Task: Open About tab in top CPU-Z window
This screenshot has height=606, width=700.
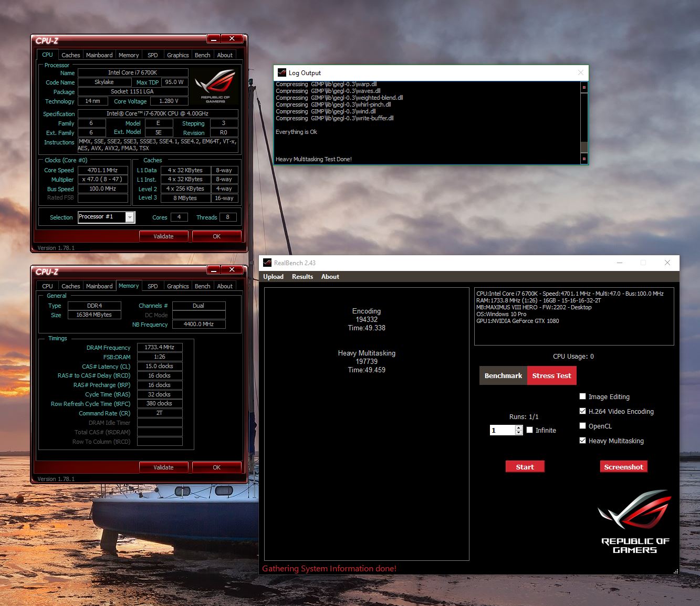Action: pos(225,55)
